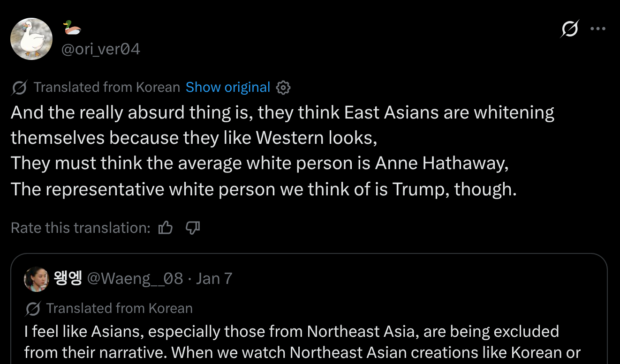The width and height of the screenshot is (620, 364).
Task: Click the "Rate this translation:" label
Action: coord(80,228)
